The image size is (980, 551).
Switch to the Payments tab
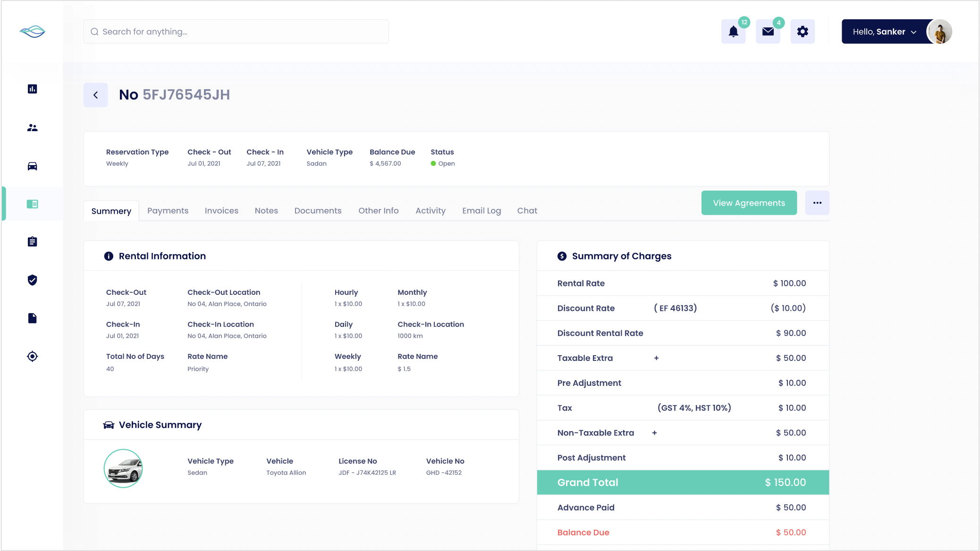(168, 211)
